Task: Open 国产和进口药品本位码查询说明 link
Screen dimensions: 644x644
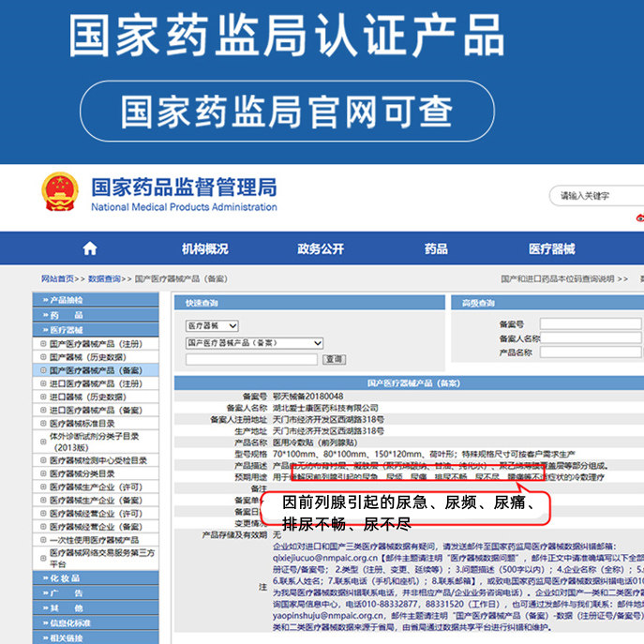Action: 558,278
